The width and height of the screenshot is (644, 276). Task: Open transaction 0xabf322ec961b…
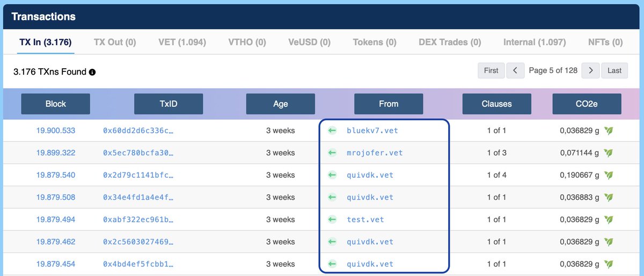coord(138,220)
